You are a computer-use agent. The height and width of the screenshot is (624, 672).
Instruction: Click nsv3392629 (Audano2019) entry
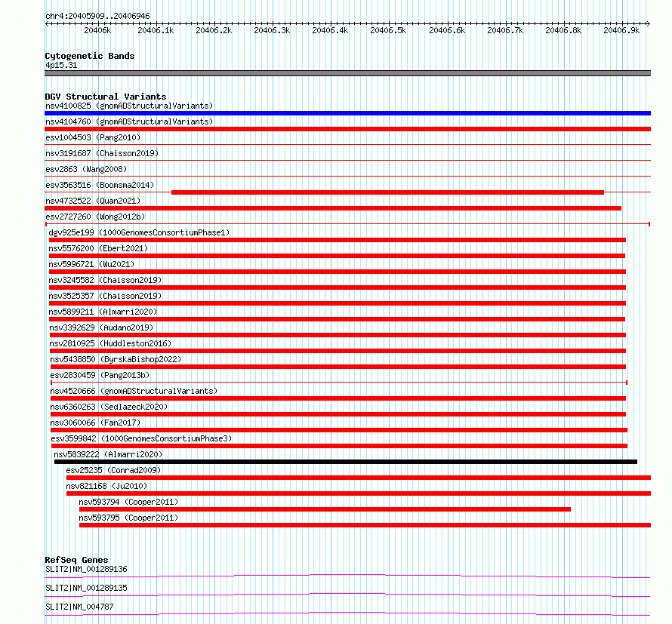click(101, 327)
